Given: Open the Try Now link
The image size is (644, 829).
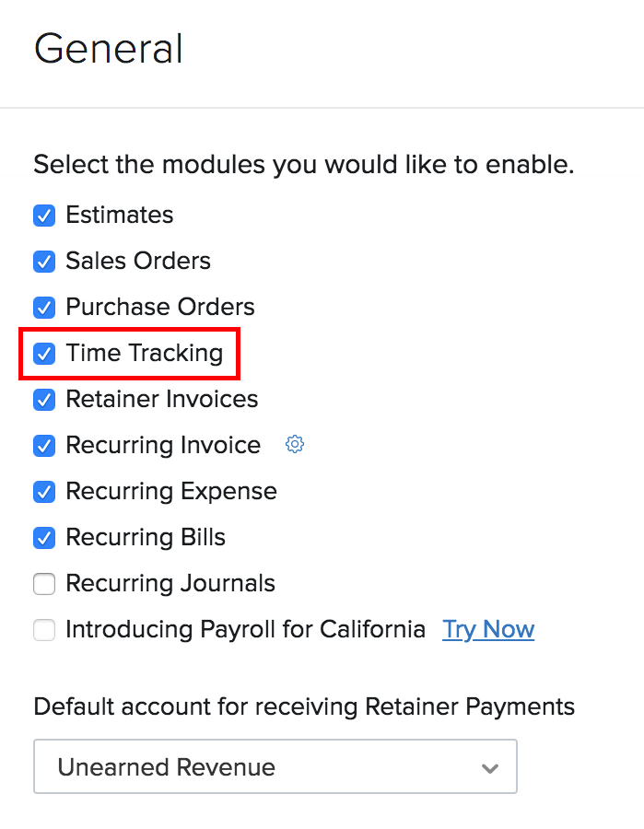Looking at the screenshot, I should [x=488, y=630].
